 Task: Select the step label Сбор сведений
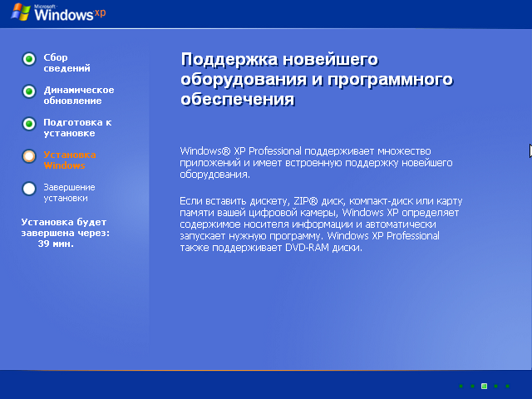pyautogui.click(x=66, y=63)
